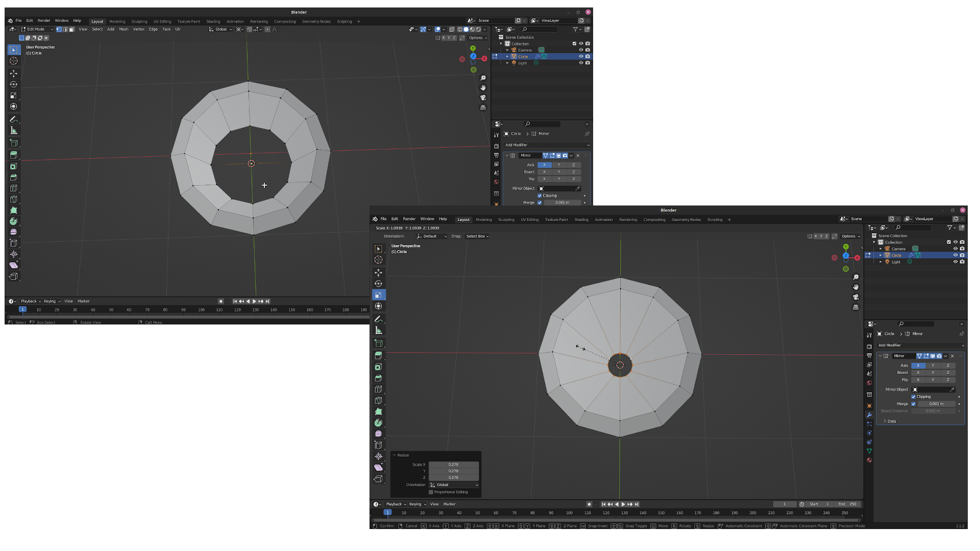Open Vertex menu in back window header
Screen dimensions: 980x551
(139, 30)
